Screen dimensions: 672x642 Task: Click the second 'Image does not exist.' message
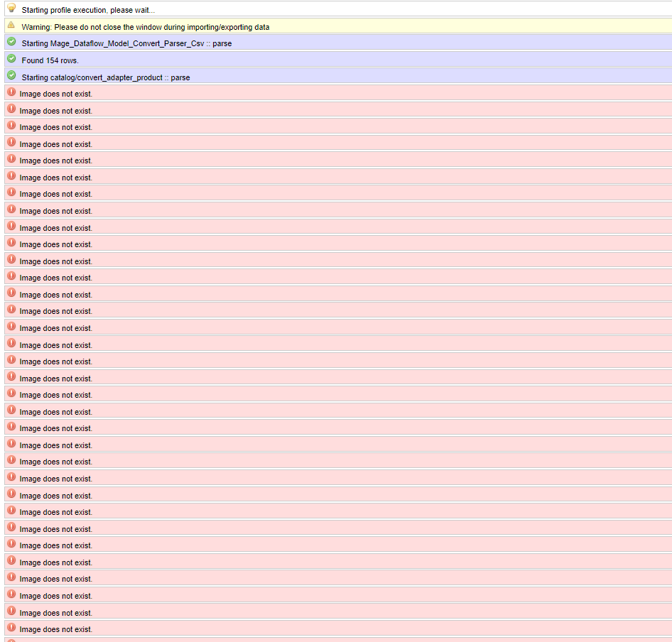pyautogui.click(x=56, y=111)
